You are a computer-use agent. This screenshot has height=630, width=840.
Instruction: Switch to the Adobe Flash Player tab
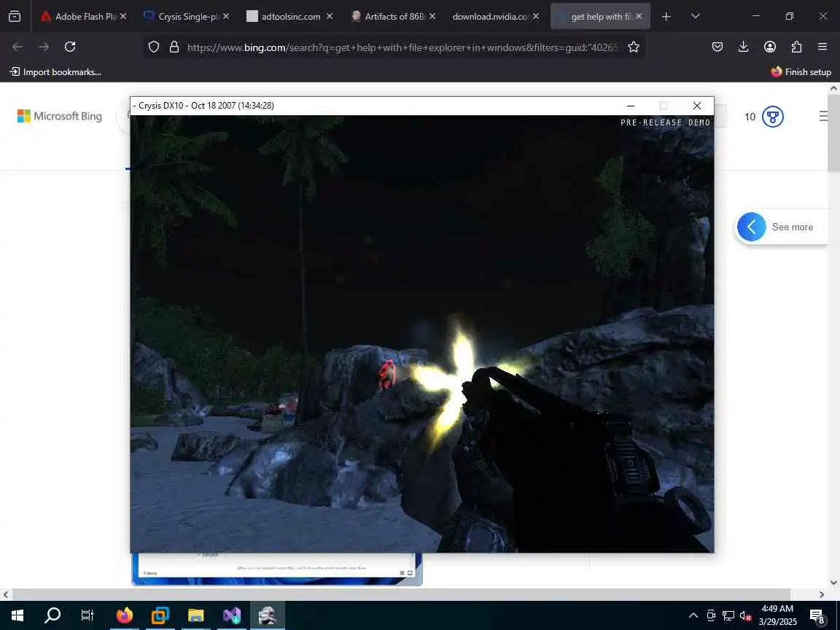point(84,17)
